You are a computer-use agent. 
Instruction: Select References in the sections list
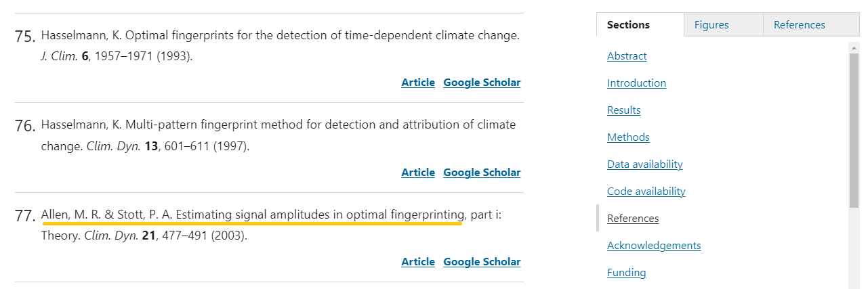633,219
